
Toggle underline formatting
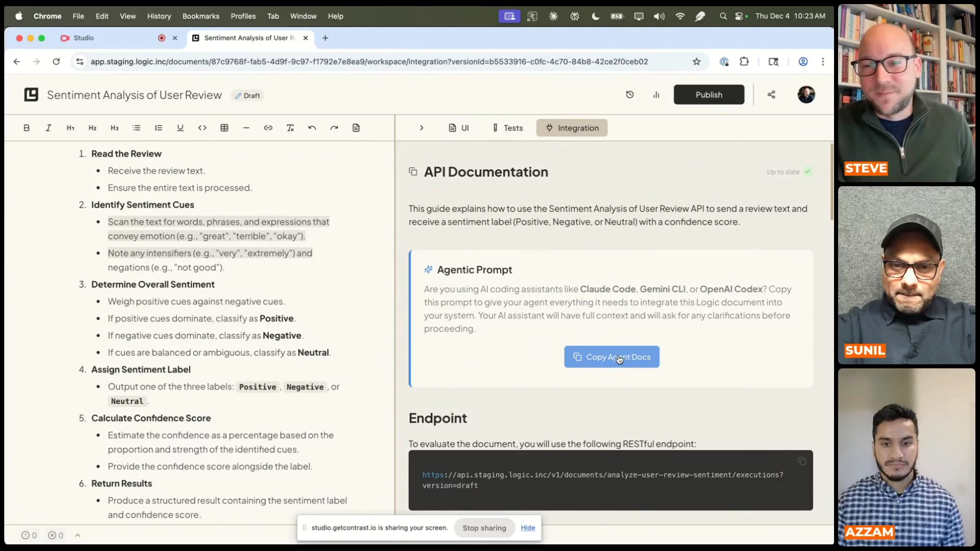click(180, 128)
